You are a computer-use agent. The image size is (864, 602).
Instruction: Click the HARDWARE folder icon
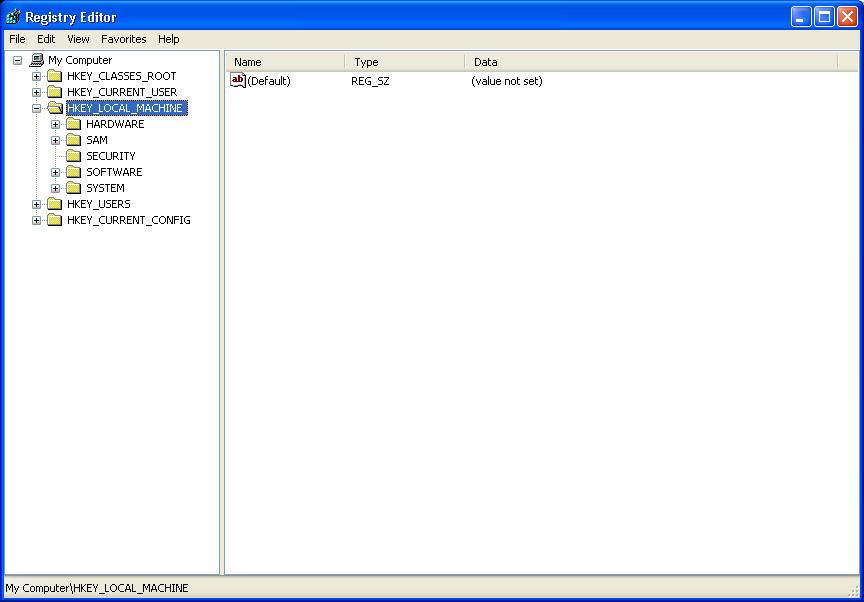pyautogui.click(x=74, y=124)
